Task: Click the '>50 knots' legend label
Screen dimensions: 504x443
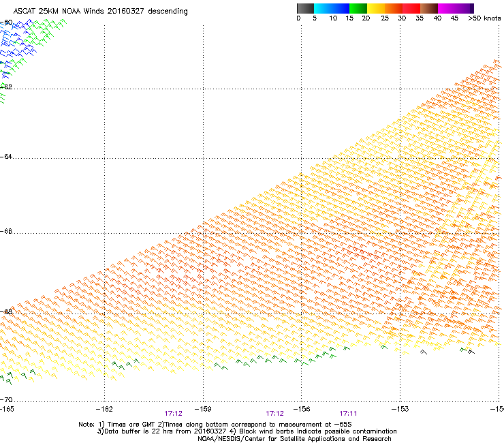Action: click(x=484, y=18)
